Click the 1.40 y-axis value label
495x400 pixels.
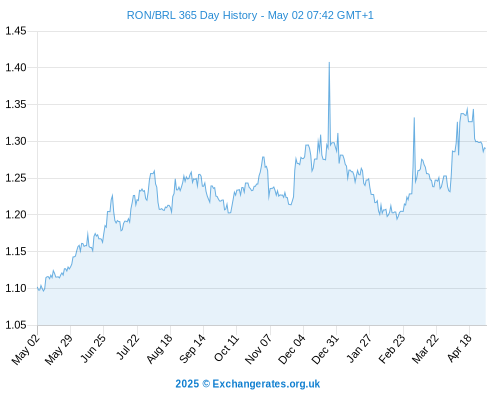(x=16, y=68)
